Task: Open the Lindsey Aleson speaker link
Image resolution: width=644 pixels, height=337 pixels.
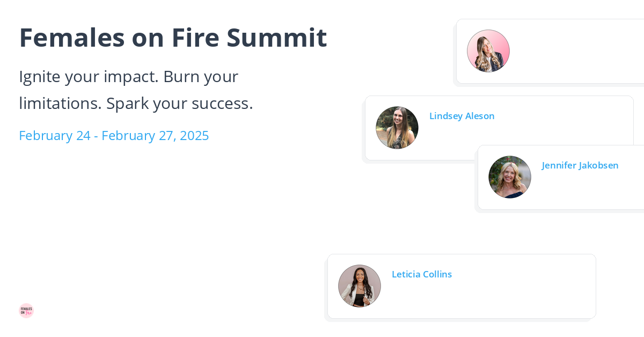Action: tap(462, 116)
